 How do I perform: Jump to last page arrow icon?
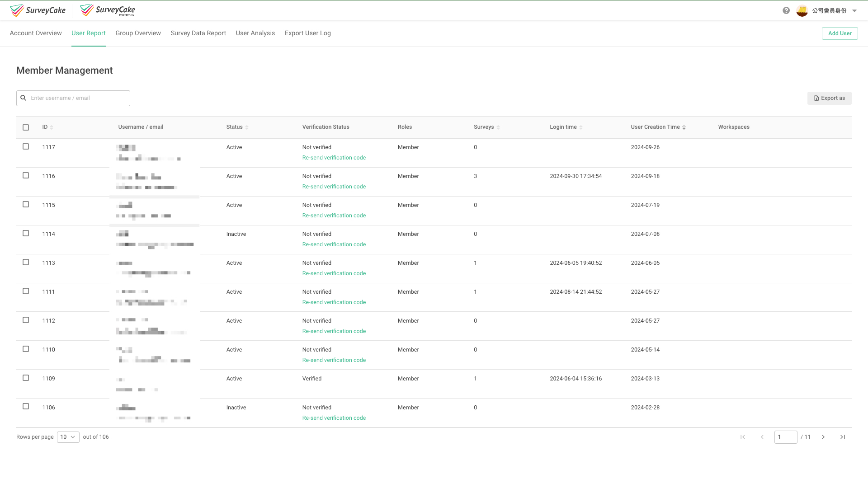pyautogui.click(x=843, y=437)
